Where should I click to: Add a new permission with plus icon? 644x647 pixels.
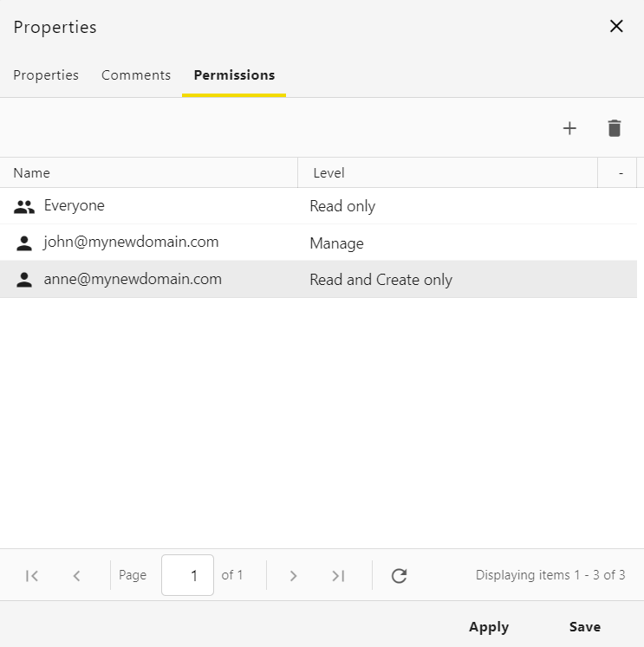569,128
